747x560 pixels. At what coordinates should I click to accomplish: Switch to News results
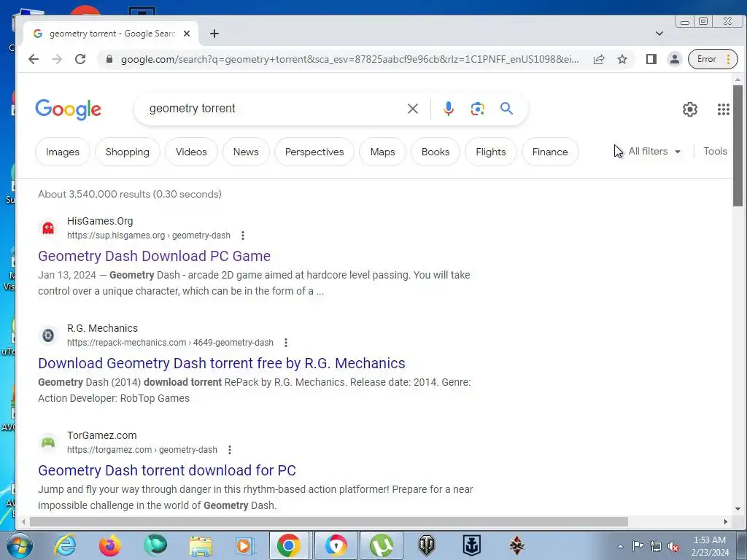pyautogui.click(x=246, y=152)
